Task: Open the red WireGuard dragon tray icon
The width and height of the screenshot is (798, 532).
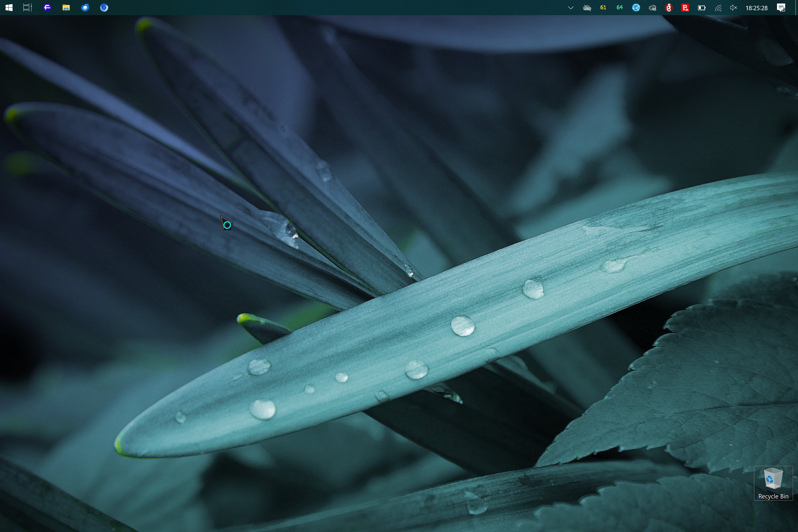Action: click(x=668, y=8)
